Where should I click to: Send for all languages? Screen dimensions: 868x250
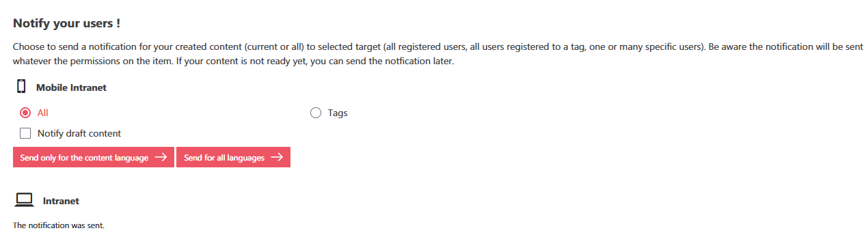tap(233, 157)
